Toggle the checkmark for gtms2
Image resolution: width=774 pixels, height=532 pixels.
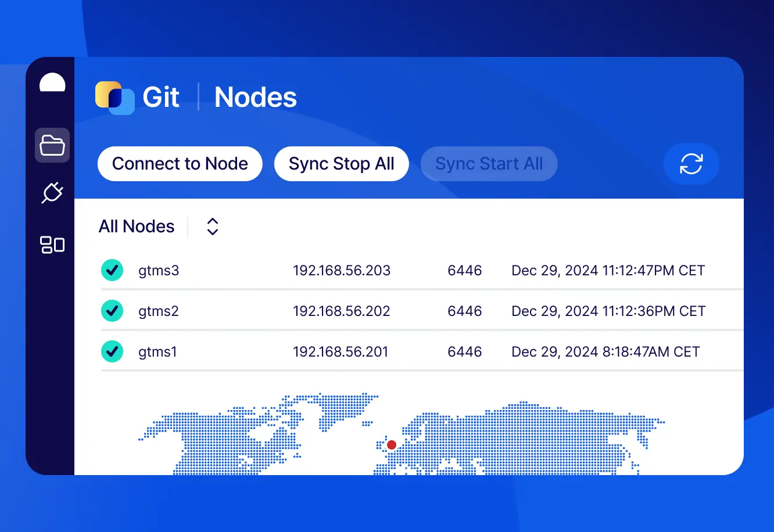pyautogui.click(x=112, y=311)
